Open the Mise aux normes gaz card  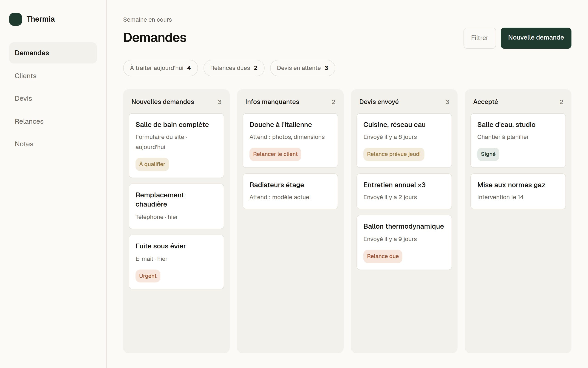(x=518, y=191)
